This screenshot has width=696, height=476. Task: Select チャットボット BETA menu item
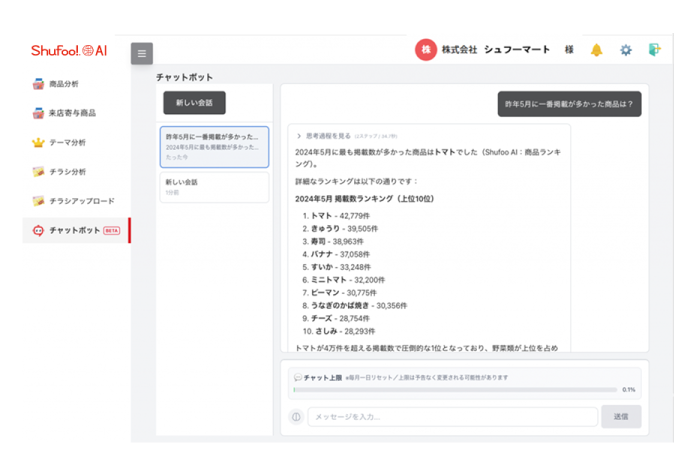click(x=76, y=230)
